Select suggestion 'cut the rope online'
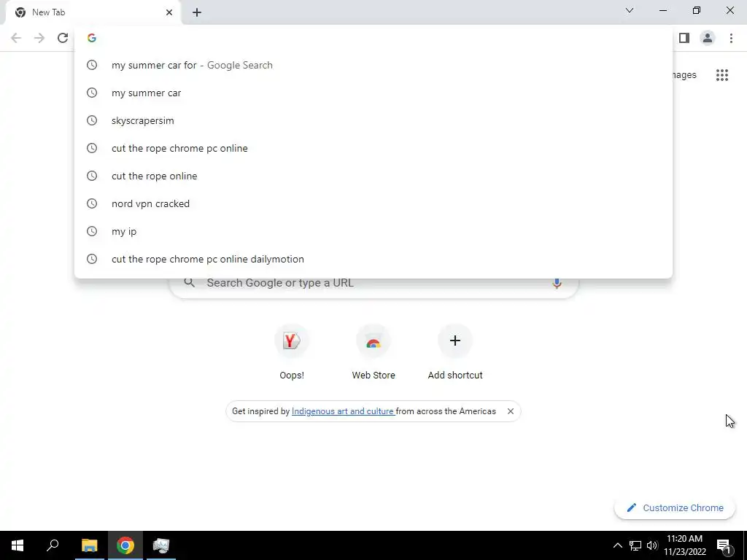The height and width of the screenshot is (560, 747). click(x=373, y=176)
